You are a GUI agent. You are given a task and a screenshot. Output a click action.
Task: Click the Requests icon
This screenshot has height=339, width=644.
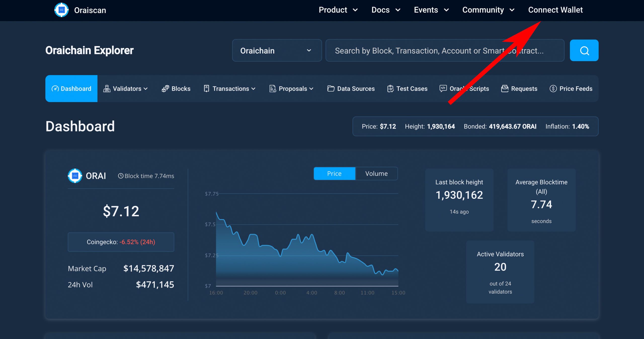(x=505, y=89)
